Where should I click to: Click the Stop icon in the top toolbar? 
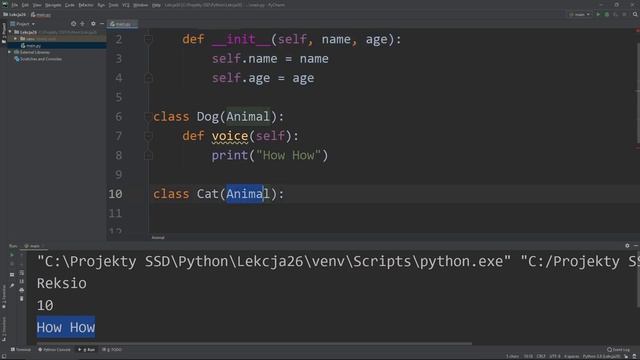click(624, 15)
